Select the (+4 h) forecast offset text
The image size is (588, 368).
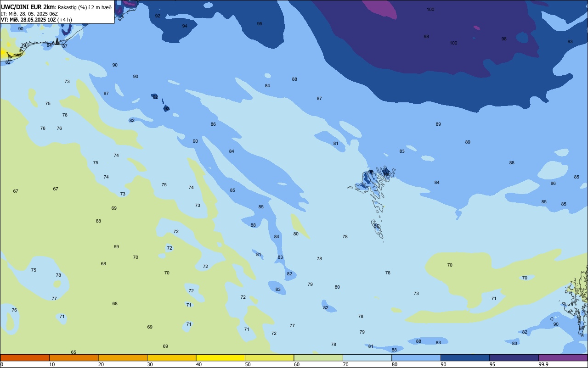pyautogui.click(x=65, y=20)
